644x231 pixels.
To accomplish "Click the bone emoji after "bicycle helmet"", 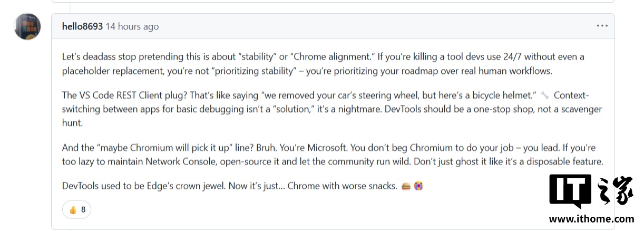I will [544, 95].
